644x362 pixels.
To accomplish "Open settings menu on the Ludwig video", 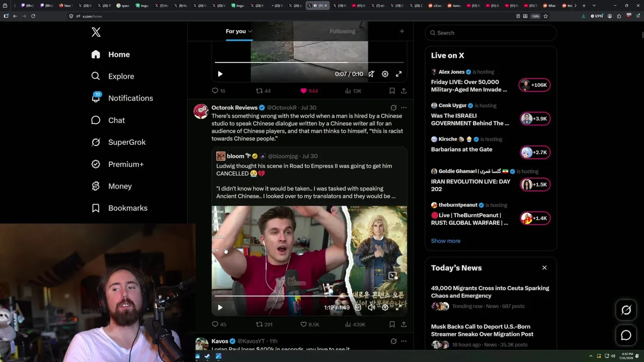I will point(385,307).
